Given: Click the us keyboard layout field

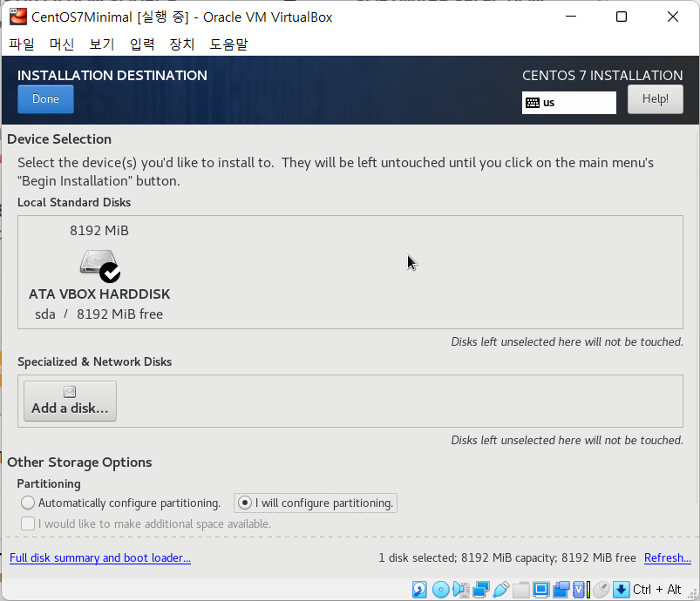Looking at the screenshot, I should (x=568, y=103).
